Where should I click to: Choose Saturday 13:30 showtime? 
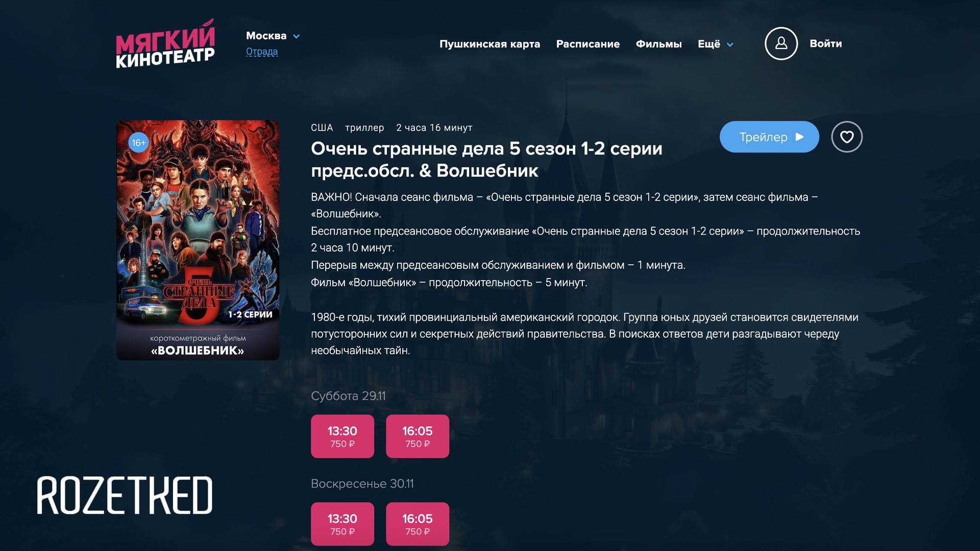tap(342, 436)
